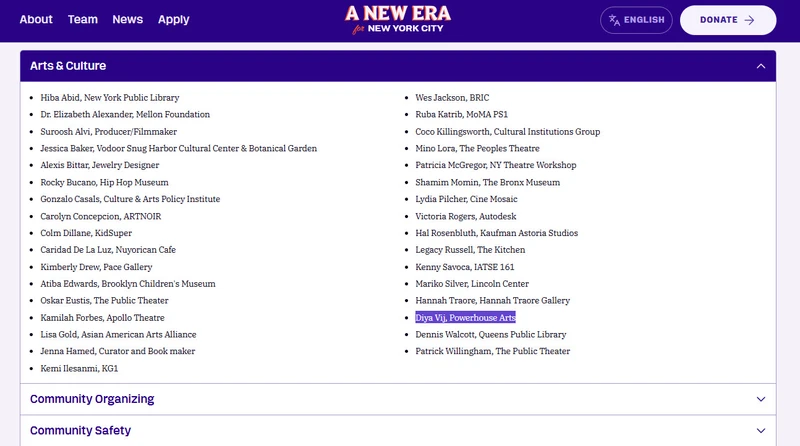
Task: Click 'Oskar Eustis, The Public Theater'
Action: point(104,301)
